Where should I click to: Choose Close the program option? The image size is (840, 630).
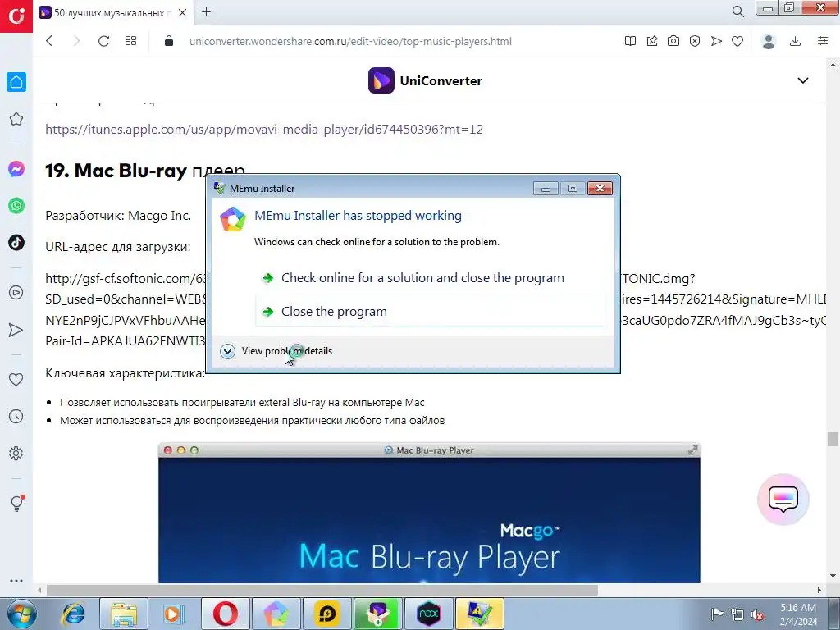tap(430, 311)
